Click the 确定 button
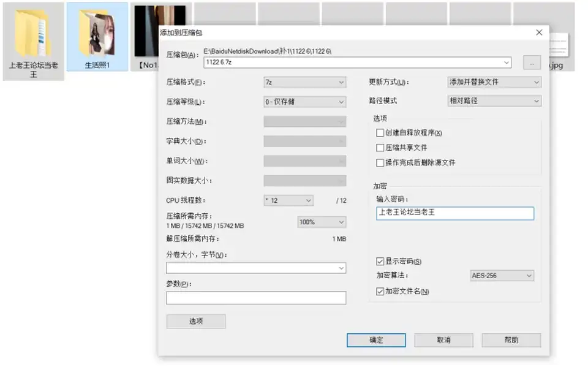This screenshot has width=588, height=367. pos(376,340)
